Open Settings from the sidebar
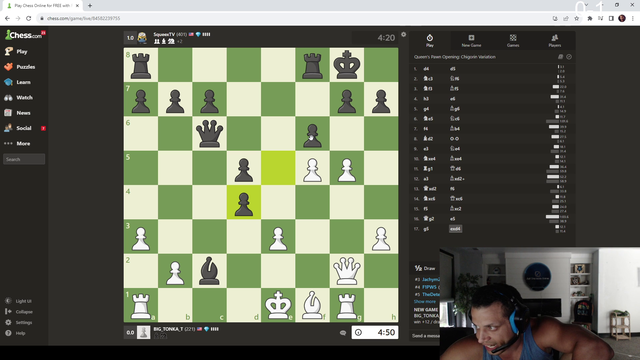The image size is (640, 360). (18, 322)
